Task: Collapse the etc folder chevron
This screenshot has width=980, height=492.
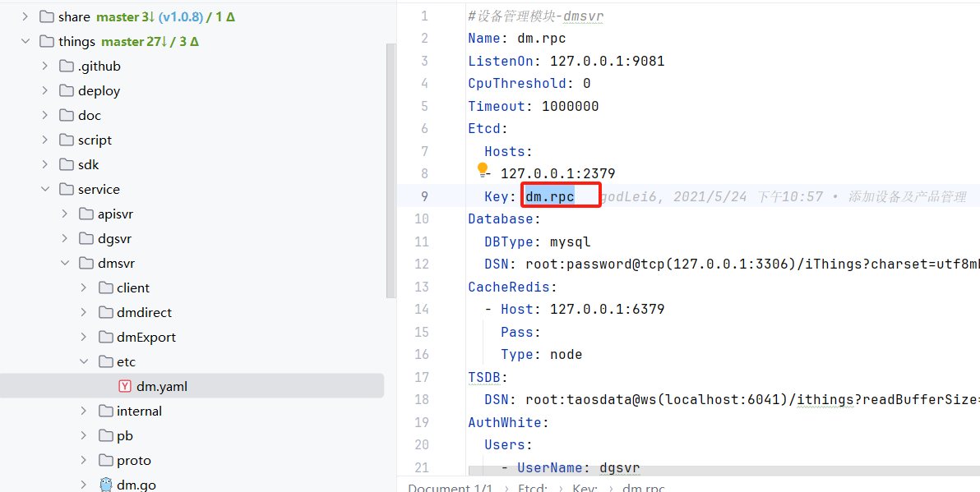Action: [x=84, y=361]
